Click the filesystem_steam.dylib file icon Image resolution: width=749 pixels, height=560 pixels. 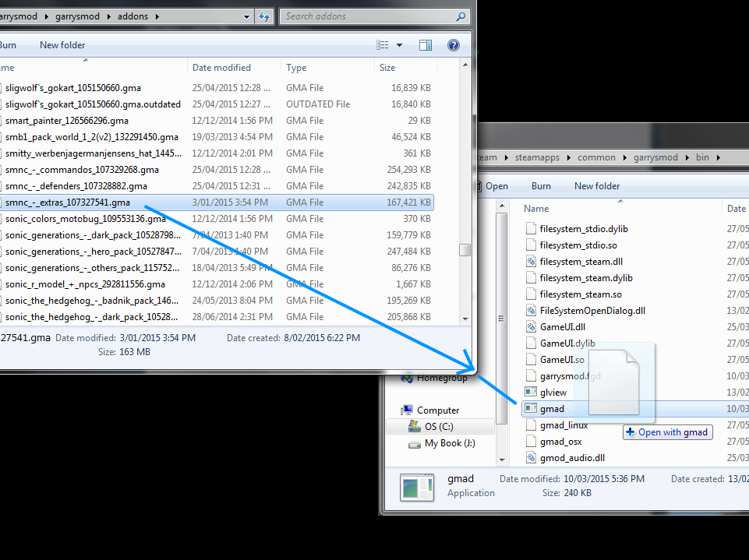(531, 278)
